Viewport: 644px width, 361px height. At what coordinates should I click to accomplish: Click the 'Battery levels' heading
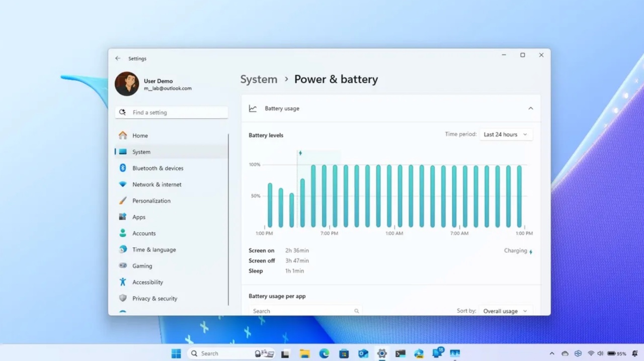266,135
